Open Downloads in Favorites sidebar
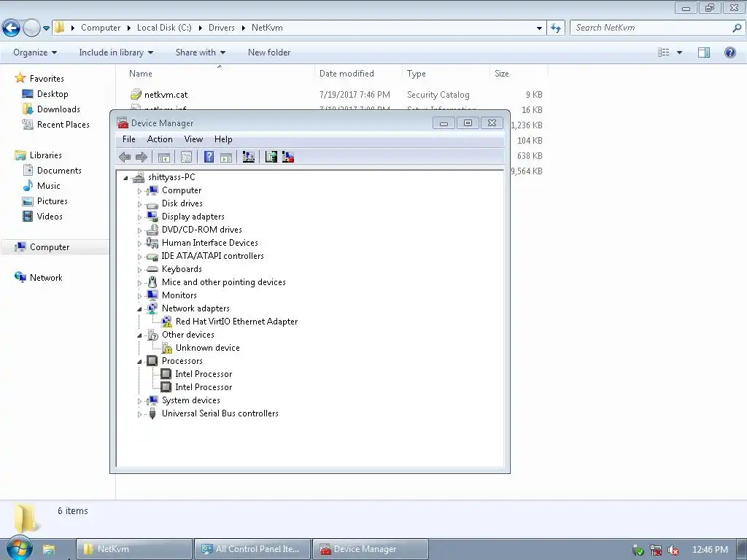Screen dimensions: 747x560 click(x=58, y=109)
